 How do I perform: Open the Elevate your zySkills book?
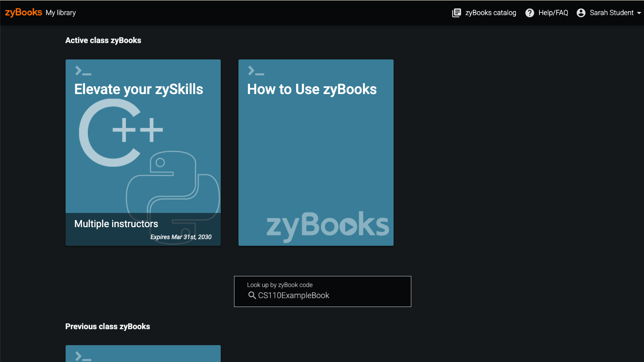pos(143,153)
